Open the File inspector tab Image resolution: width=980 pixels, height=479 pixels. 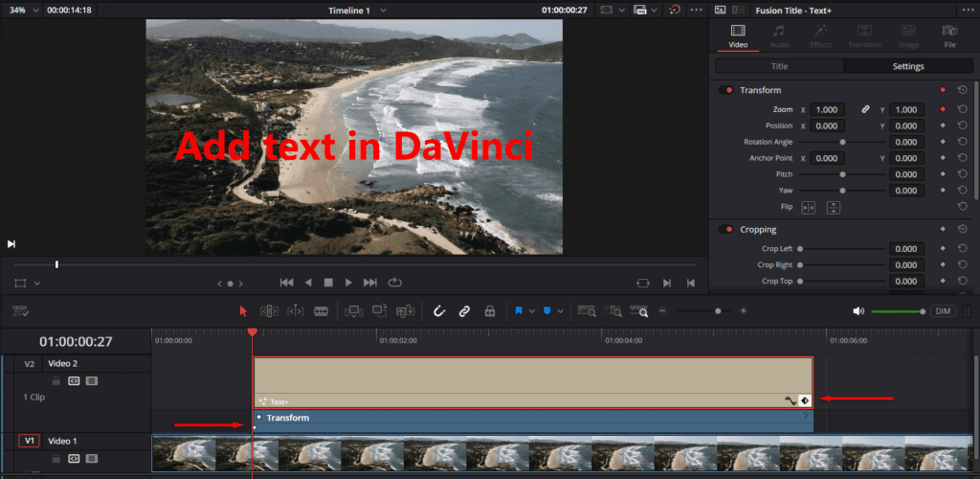point(949,36)
